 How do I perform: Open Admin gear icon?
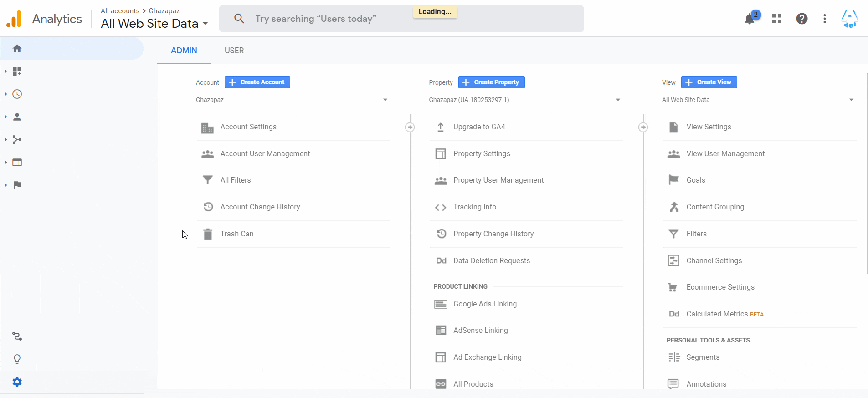point(17,382)
